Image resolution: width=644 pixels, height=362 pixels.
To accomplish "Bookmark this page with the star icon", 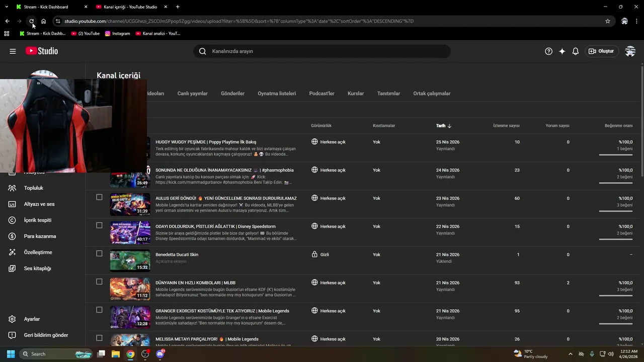I will tap(608, 21).
